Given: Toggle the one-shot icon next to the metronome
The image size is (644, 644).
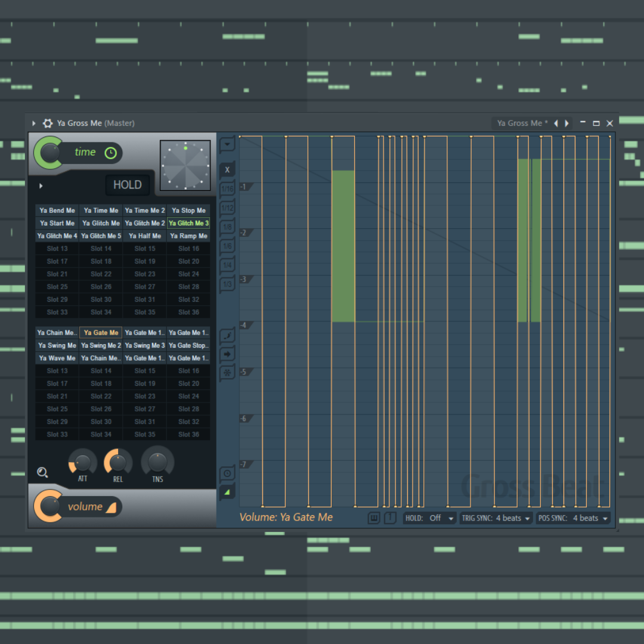Looking at the screenshot, I should click(390, 518).
